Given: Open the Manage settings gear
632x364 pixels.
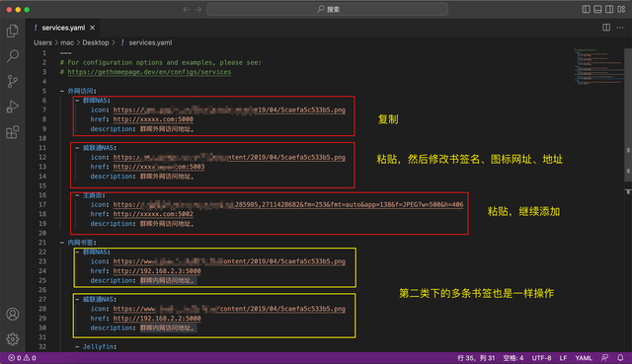Looking at the screenshot, I should pos(13,339).
